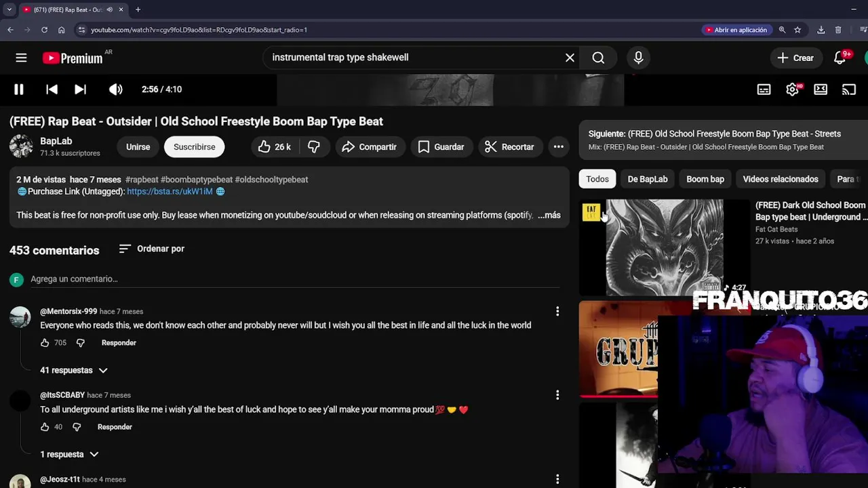Open @Mentorsix-999 profile name

coord(68,312)
